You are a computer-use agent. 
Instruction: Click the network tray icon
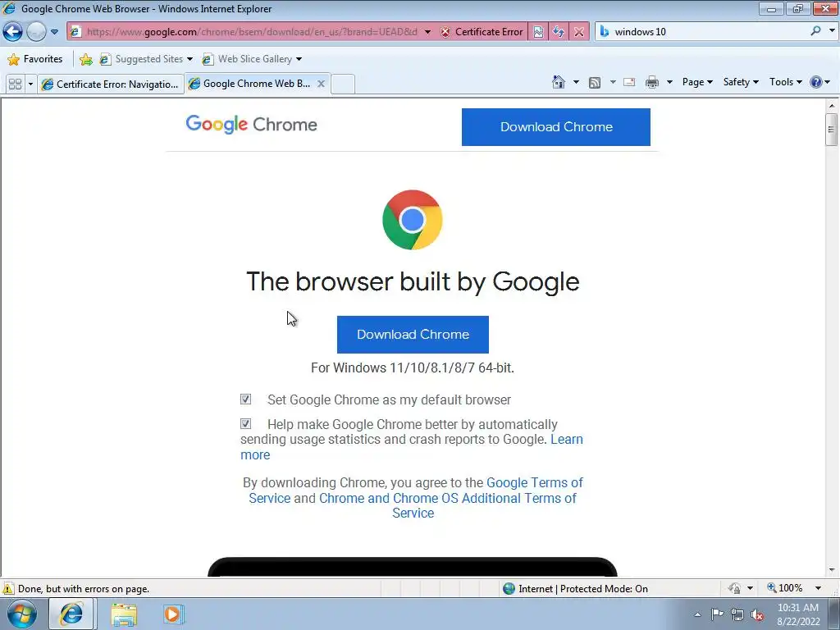pos(737,615)
